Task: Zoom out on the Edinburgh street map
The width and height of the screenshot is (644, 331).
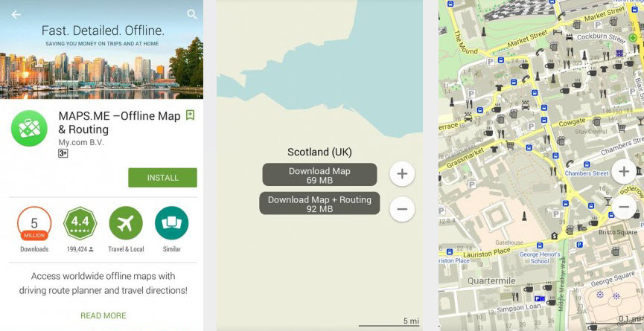Action: (x=624, y=206)
